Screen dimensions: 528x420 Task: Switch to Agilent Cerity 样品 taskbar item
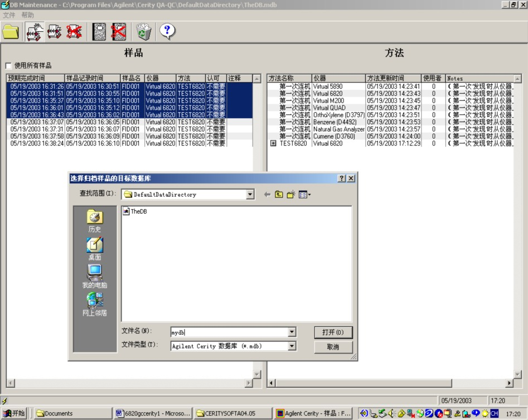[x=313, y=413]
